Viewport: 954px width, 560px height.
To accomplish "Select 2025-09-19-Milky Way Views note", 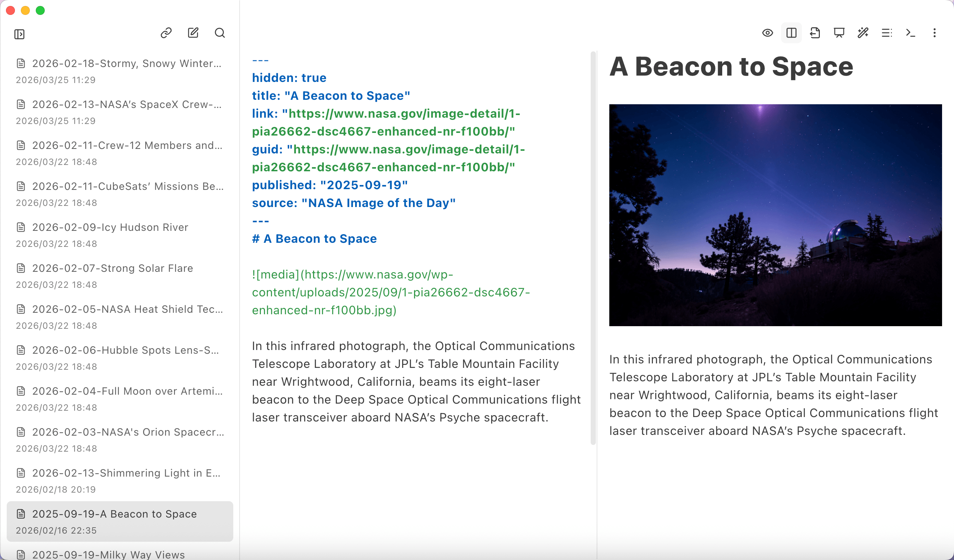I will 108,554.
